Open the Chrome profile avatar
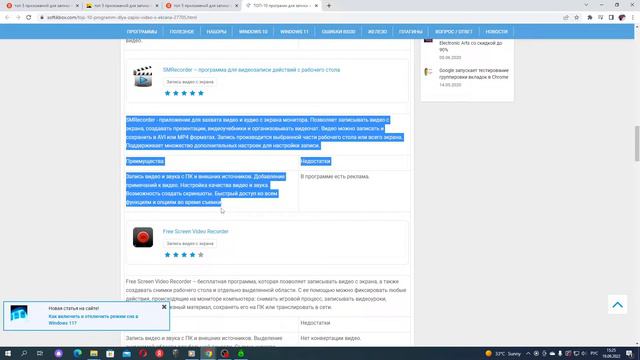The image size is (640, 360). (x=622, y=18)
